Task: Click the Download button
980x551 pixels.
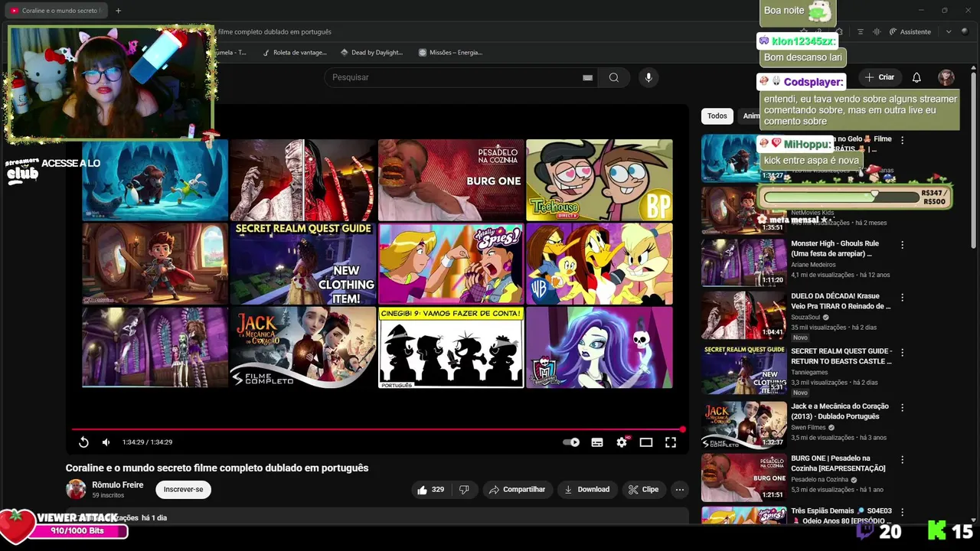Action: [x=587, y=490]
